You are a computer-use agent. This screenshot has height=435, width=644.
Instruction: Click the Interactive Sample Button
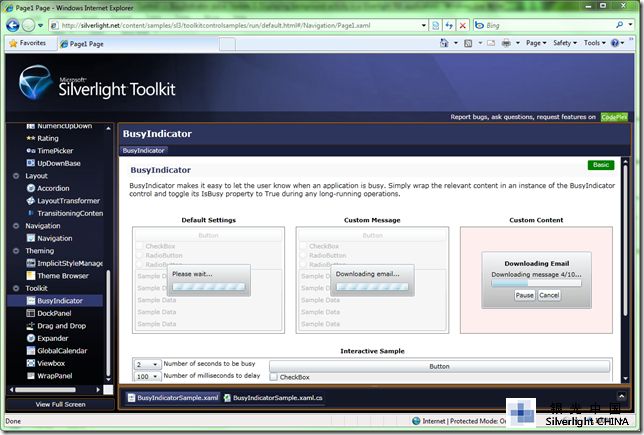(439, 366)
